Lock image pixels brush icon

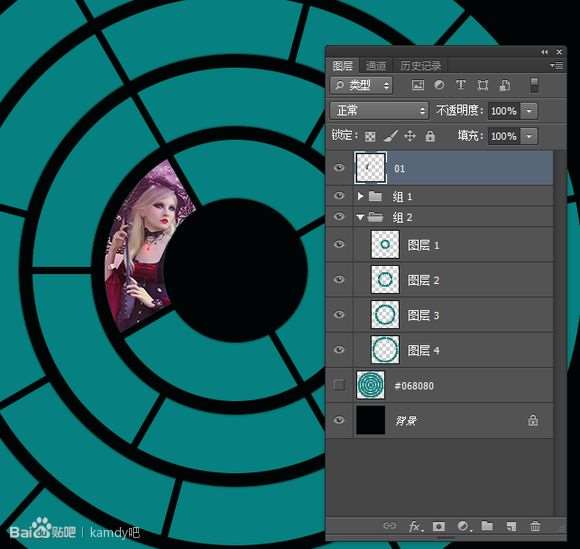[x=390, y=136]
